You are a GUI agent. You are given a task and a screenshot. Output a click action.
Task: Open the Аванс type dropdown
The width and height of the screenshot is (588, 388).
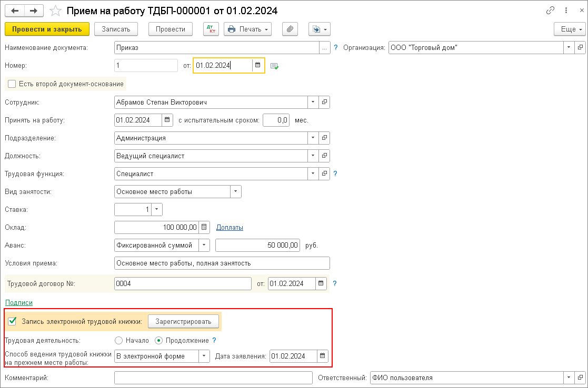click(x=204, y=246)
